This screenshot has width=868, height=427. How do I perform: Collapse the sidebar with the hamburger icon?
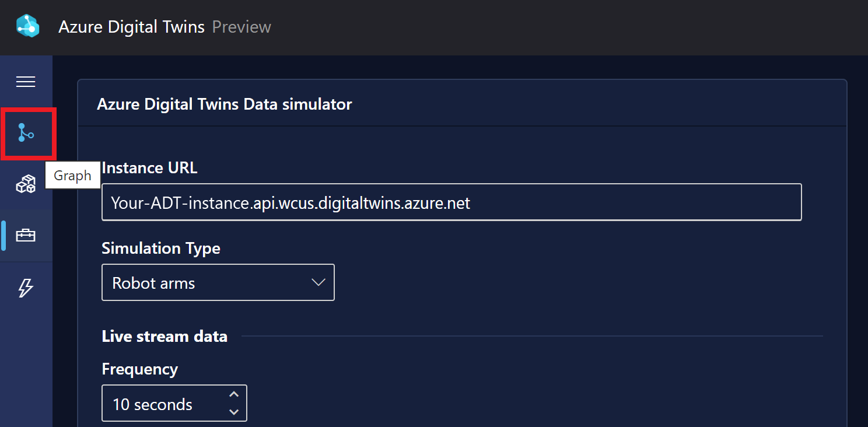[26, 81]
